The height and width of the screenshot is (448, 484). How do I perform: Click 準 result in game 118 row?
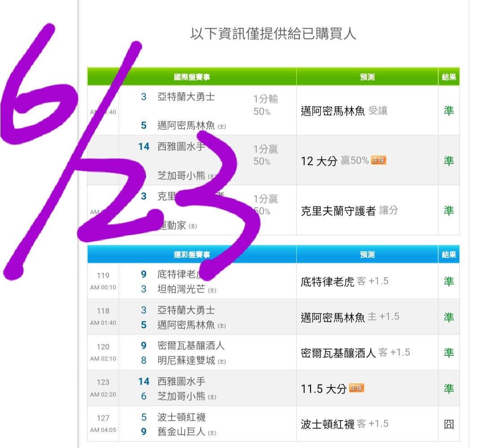point(449,317)
